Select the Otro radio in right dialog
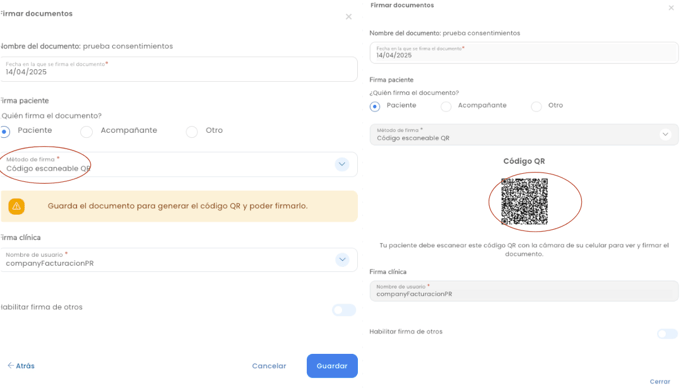This screenshot has height=391, width=688. pos(536,107)
